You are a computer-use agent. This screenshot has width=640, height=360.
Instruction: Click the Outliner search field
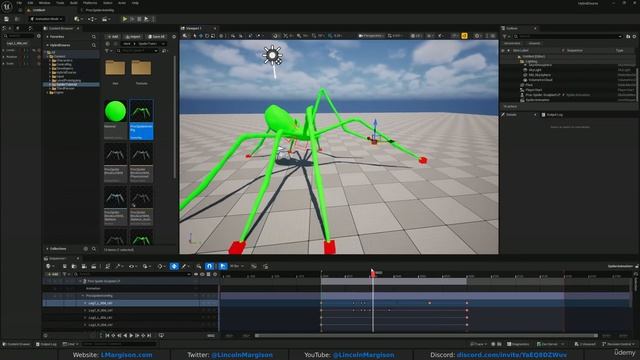[x=568, y=36]
